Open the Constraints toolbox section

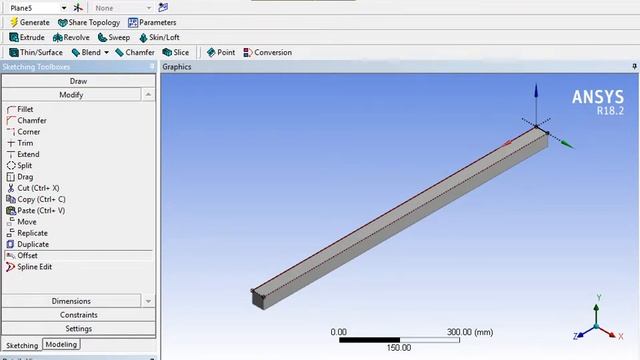point(78,315)
